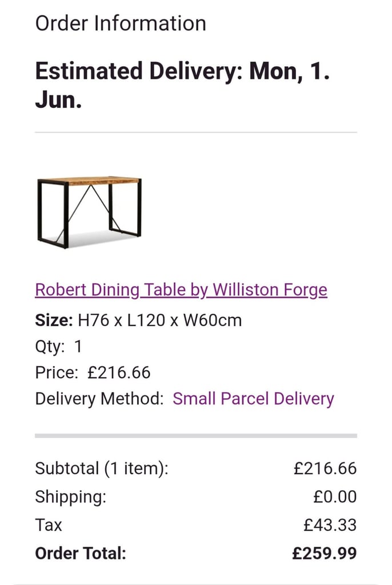Select the Size label text
The width and height of the screenshot is (392, 585).
tap(54, 320)
